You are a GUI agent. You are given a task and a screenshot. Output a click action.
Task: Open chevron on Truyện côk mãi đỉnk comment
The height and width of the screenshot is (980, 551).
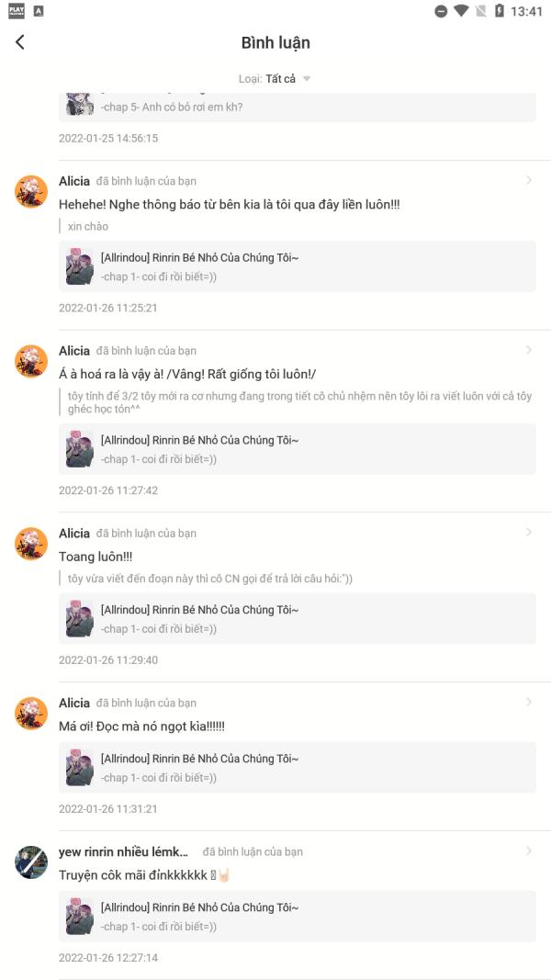(x=528, y=851)
